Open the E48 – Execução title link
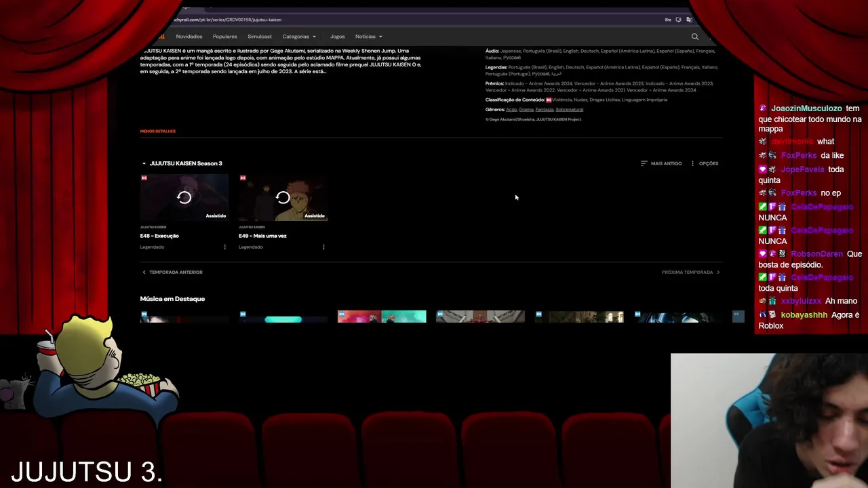 click(x=159, y=236)
